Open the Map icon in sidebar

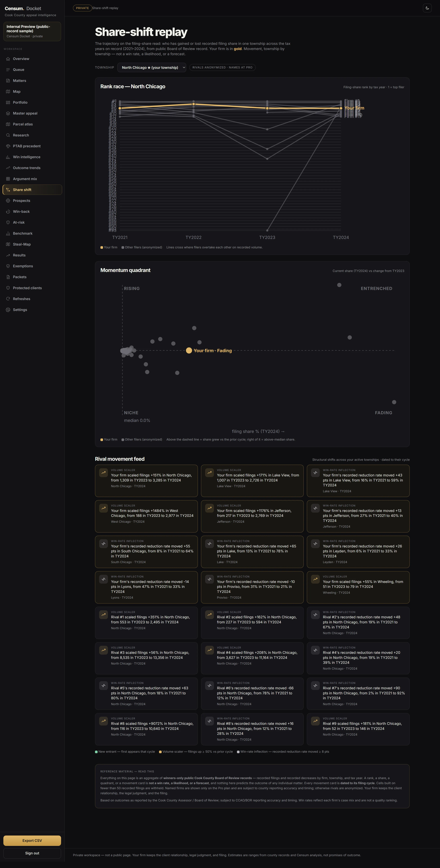pyautogui.click(x=8, y=92)
